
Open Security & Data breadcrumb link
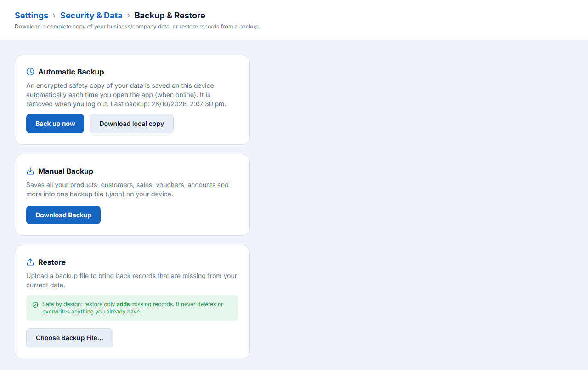click(91, 16)
